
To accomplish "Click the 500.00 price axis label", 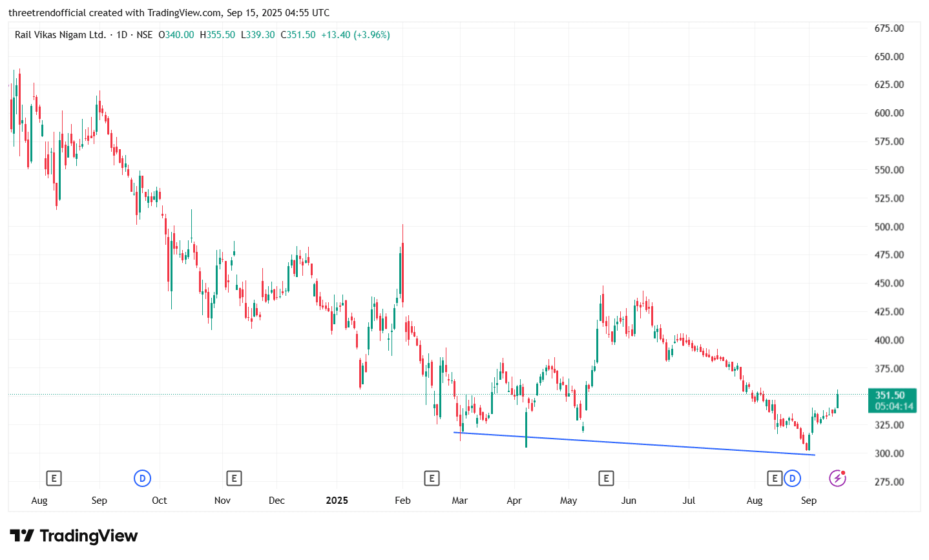I will click(x=890, y=227).
